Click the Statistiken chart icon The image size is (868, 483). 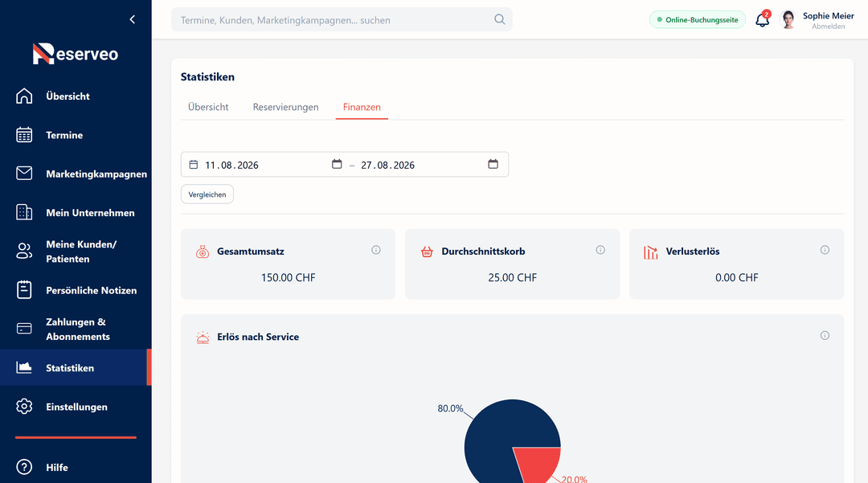24,367
